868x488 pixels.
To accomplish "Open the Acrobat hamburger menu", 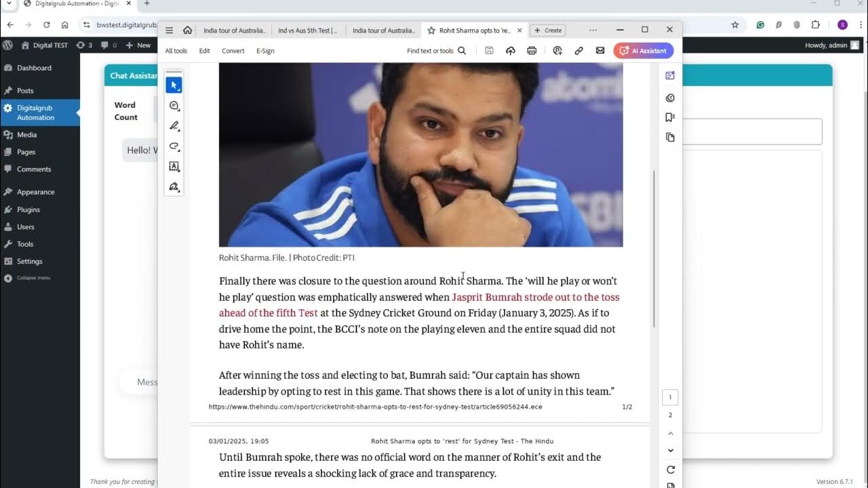I will tap(170, 30).
